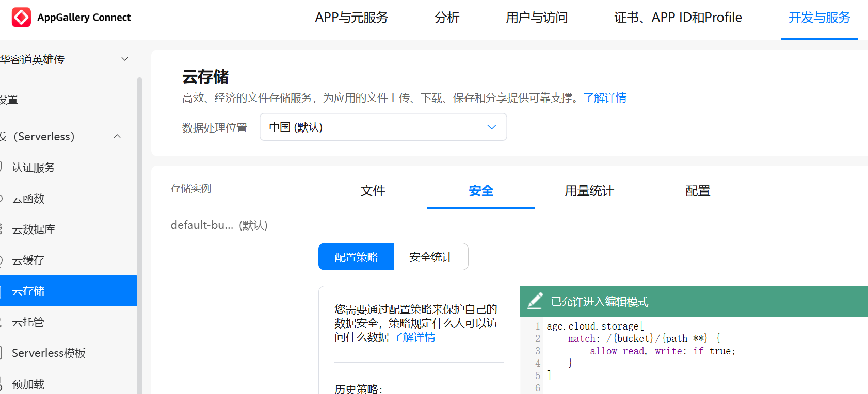The width and height of the screenshot is (868, 394).
Task: Open 云数据库 in the sidebar
Action: [34, 229]
